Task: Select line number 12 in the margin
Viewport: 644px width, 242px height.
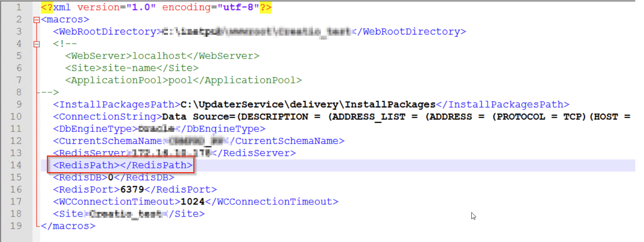Action: coord(16,141)
